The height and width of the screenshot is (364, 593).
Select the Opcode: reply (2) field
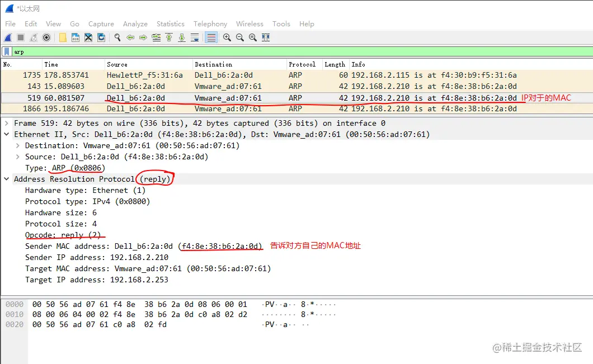(63, 235)
